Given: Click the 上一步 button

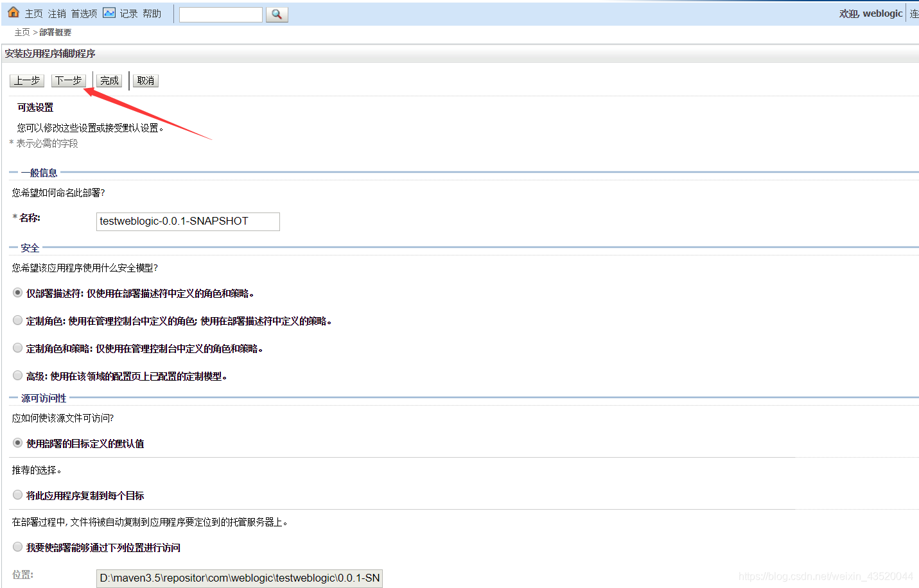Looking at the screenshot, I should pos(27,80).
